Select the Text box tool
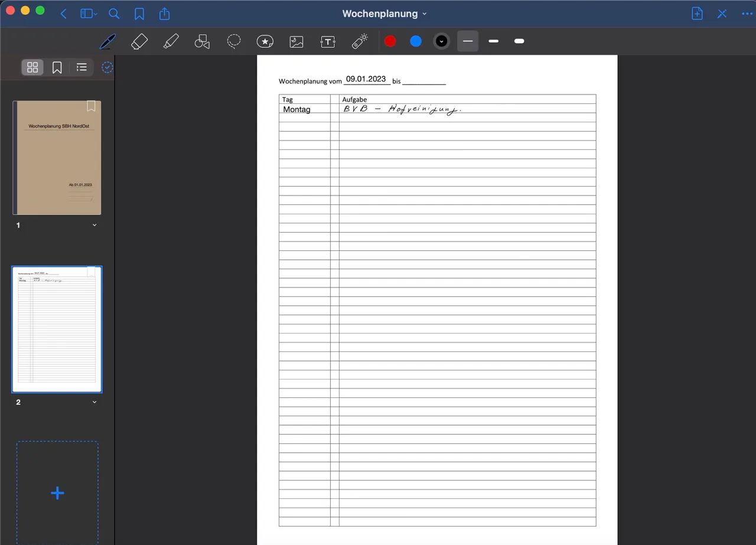This screenshot has width=756, height=545. pos(328,41)
